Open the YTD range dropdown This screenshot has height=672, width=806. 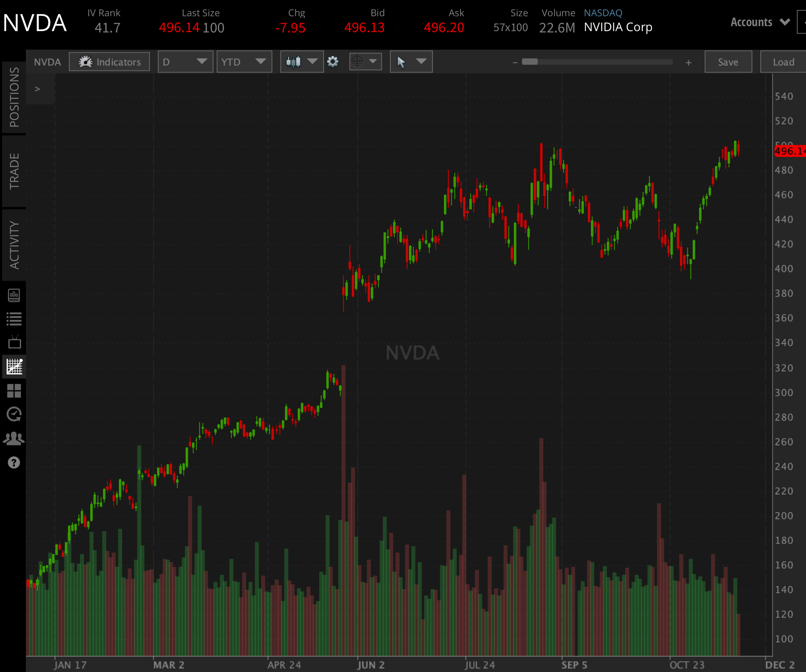pos(244,61)
